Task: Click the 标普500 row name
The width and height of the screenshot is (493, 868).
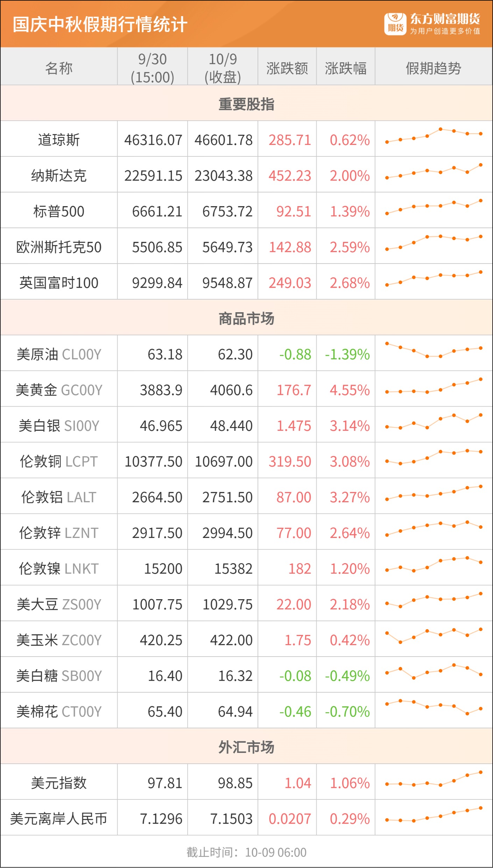Action: (x=59, y=211)
